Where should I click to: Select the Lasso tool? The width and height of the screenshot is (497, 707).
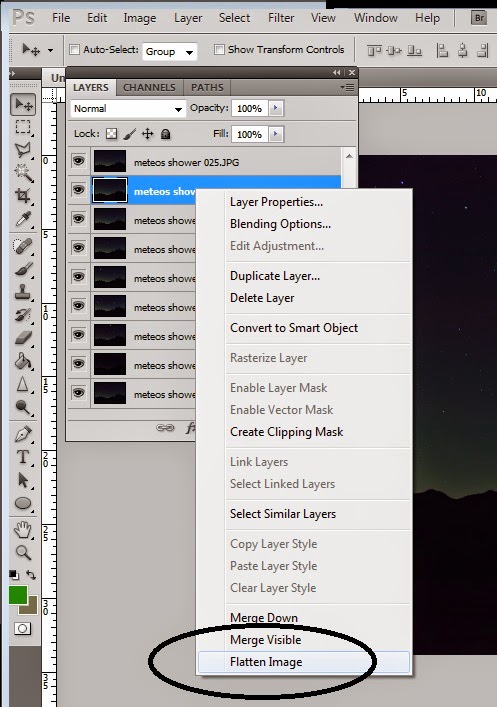(x=23, y=150)
